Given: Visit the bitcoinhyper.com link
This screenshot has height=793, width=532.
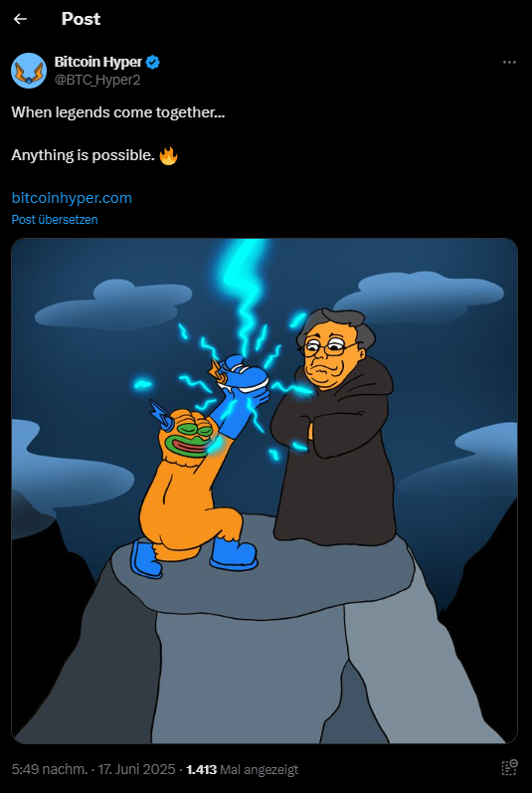Looking at the screenshot, I should (x=72, y=198).
